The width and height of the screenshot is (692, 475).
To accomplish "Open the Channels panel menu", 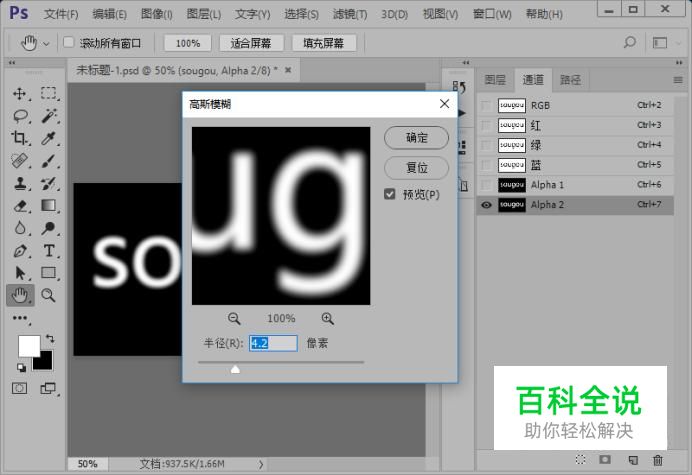I will click(x=678, y=80).
